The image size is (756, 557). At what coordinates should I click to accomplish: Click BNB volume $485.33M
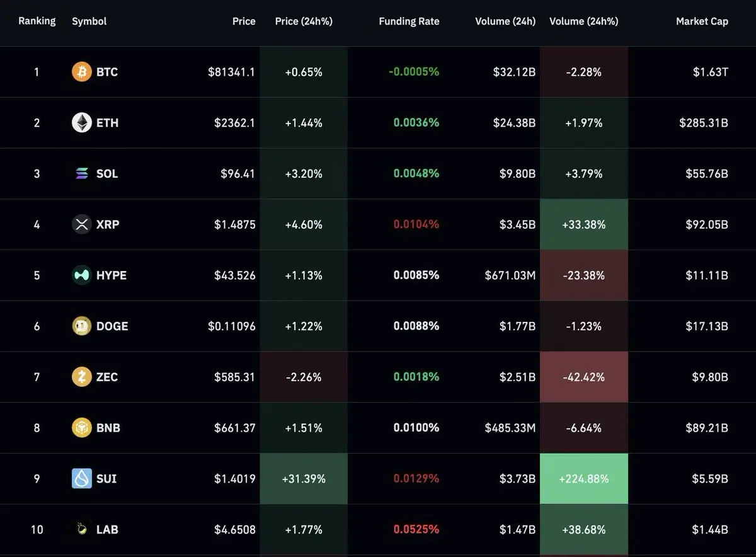[510, 428]
